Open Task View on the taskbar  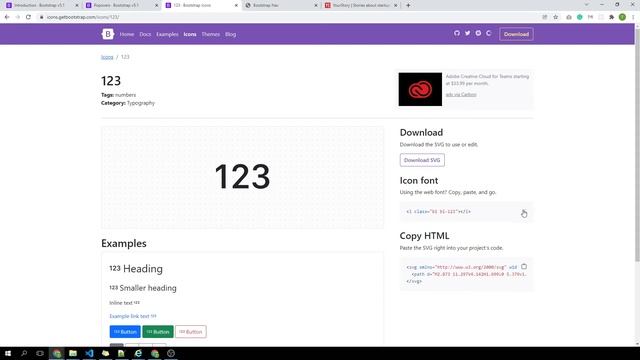pos(40,353)
